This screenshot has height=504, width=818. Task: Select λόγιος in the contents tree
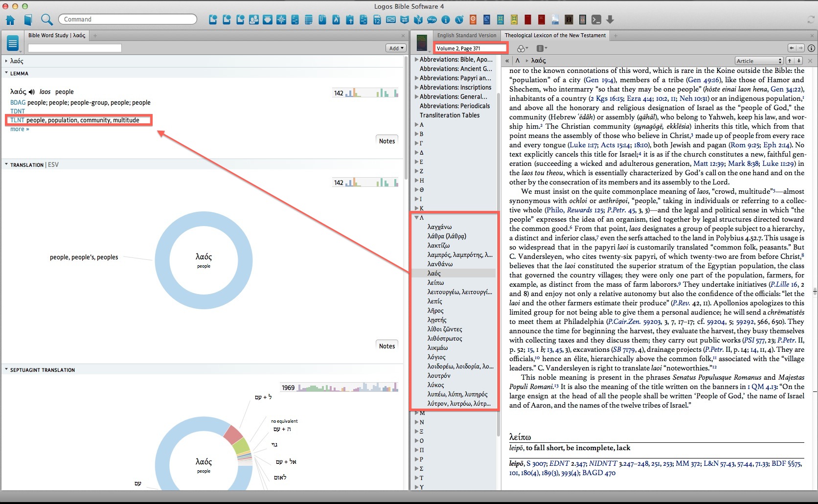(x=436, y=357)
